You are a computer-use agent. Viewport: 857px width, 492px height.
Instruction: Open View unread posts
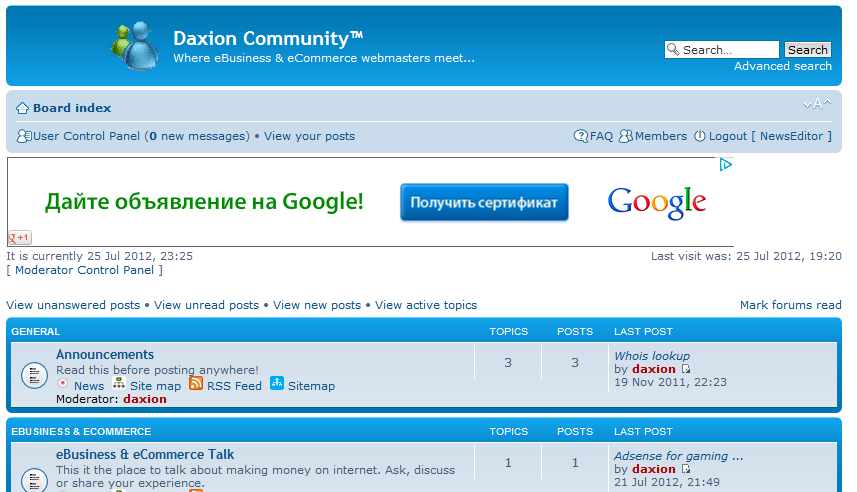[207, 305]
